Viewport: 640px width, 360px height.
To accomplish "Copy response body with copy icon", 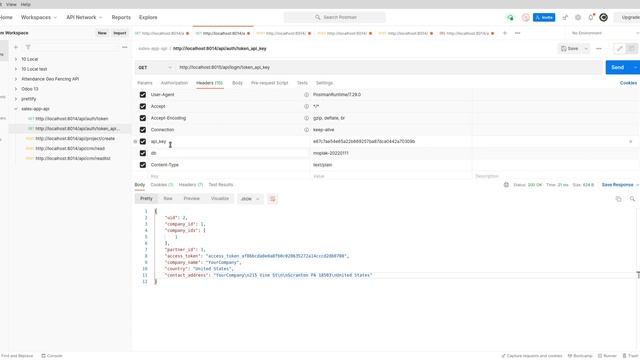I will pyautogui.click(x=618, y=199).
